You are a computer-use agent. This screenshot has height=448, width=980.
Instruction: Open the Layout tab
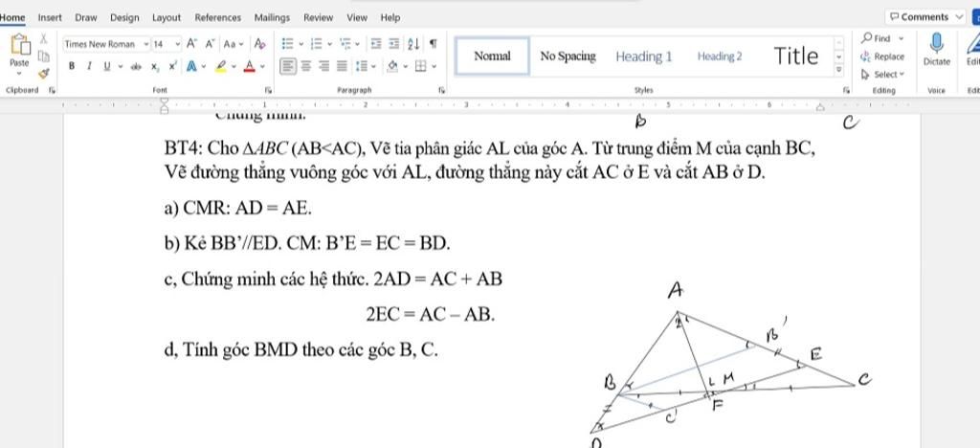167,17
